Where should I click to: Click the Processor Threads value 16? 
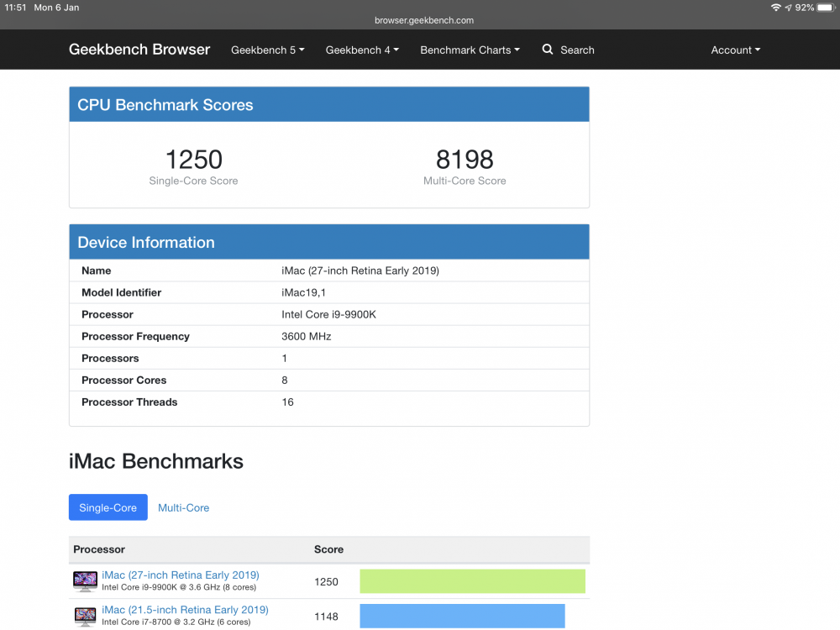287,402
